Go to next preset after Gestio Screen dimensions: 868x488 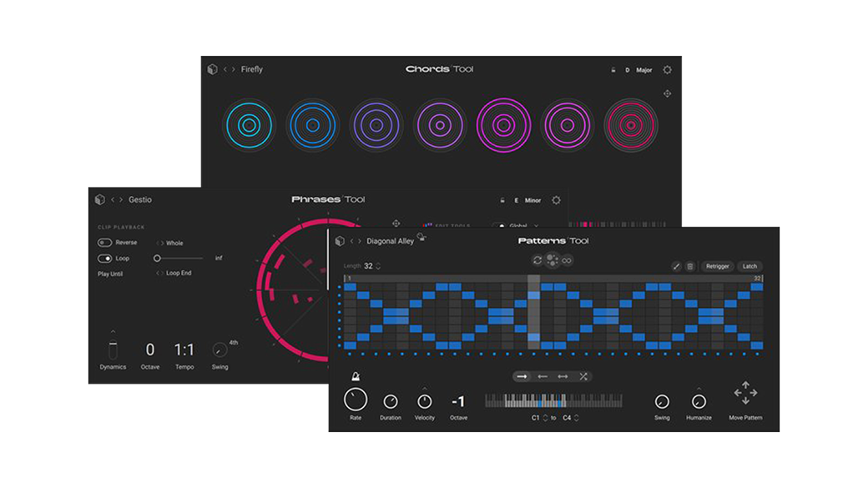[x=121, y=199]
